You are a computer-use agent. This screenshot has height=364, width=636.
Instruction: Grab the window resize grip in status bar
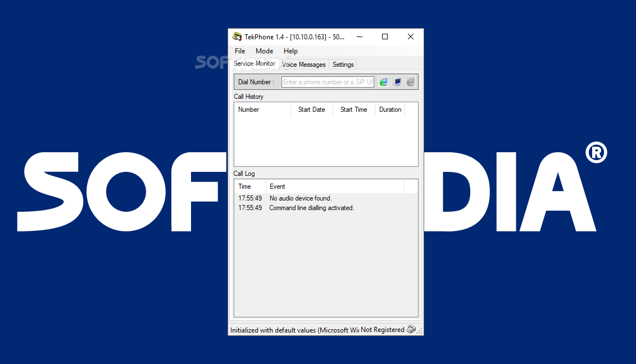[x=420, y=331]
